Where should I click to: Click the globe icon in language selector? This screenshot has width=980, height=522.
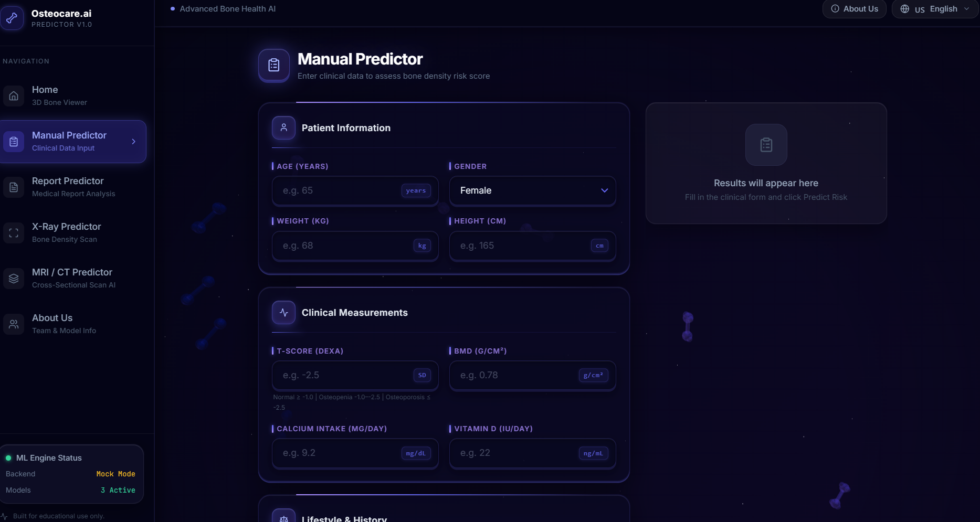click(905, 9)
